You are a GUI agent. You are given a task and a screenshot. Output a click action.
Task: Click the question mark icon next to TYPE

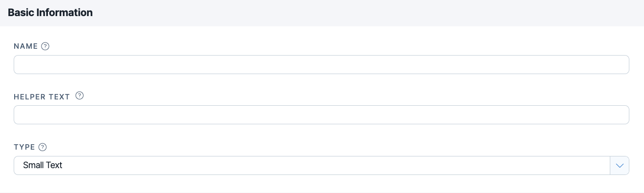tap(43, 147)
